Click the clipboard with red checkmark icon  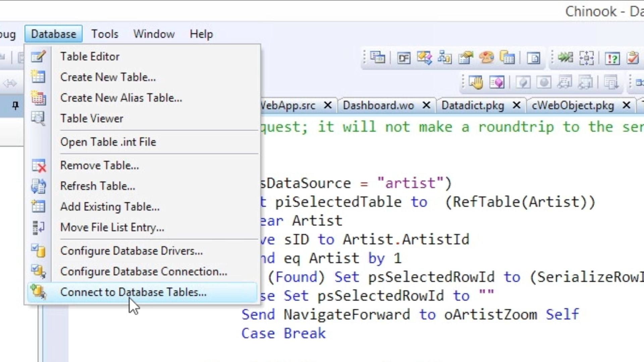pos(633,58)
